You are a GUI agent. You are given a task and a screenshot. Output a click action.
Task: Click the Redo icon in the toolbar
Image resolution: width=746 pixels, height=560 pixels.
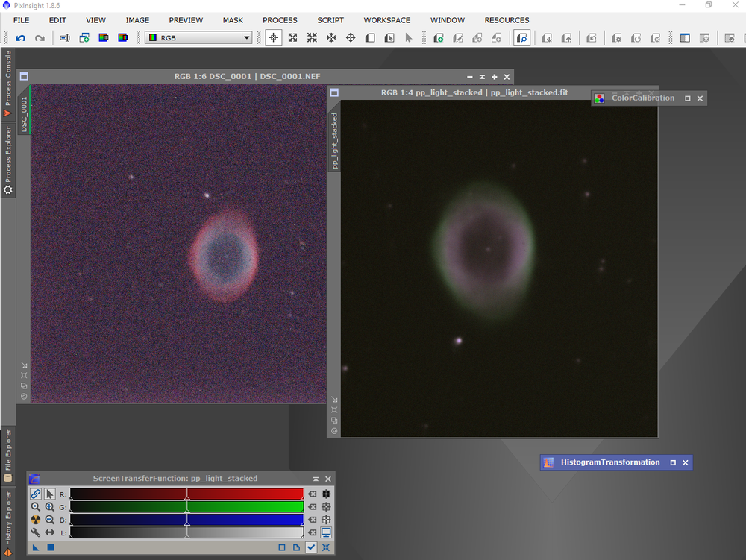[40, 37]
